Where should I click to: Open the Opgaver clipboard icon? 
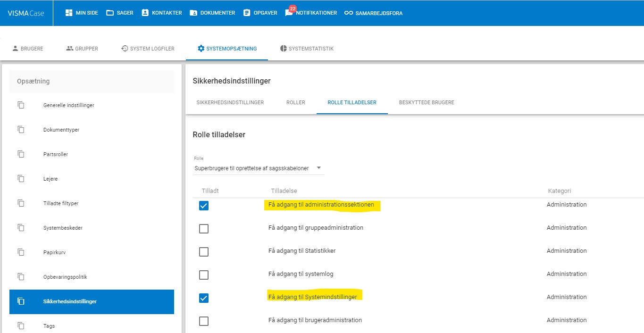247,13
